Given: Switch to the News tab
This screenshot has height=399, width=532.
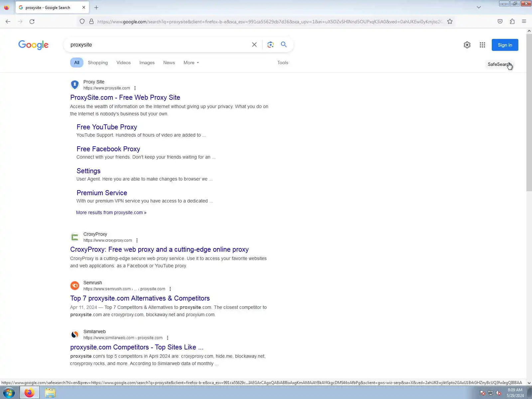Looking at the screenshot, I should pos(169,63).
